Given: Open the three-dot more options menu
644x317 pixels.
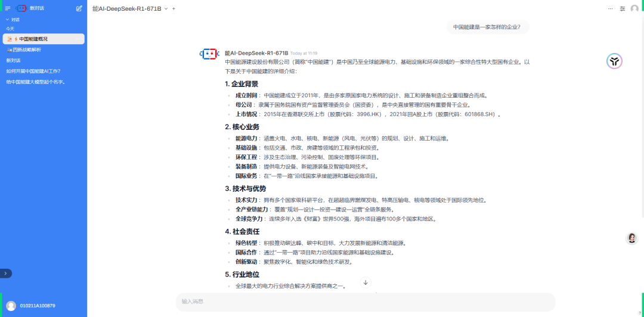Looking at the screenshot, I should coord(610,8).
